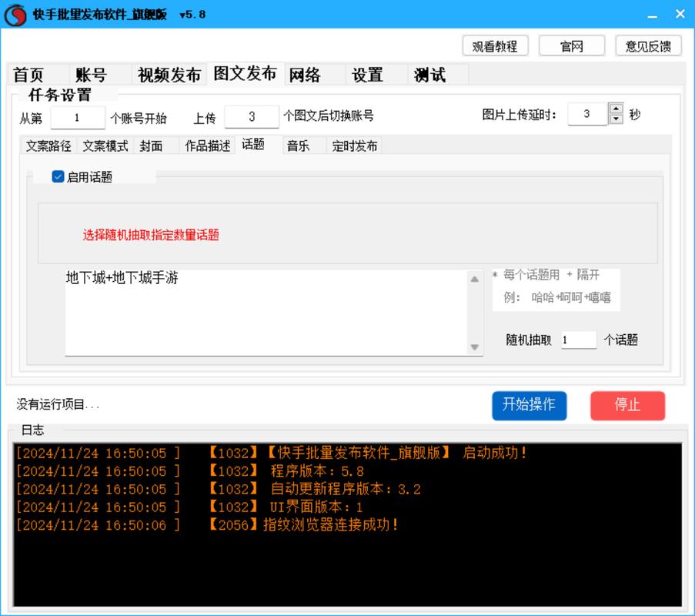Screen dimensions: 695x616
Task: Switch to the 首页 tab
Action: click(38, 75)
